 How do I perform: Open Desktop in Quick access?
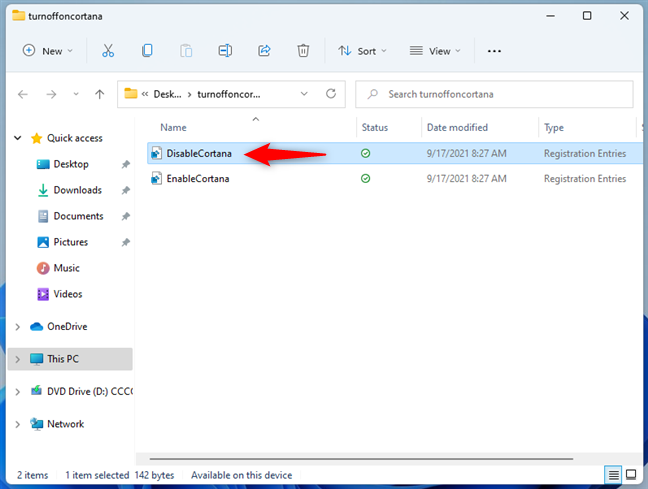(71, 164)
